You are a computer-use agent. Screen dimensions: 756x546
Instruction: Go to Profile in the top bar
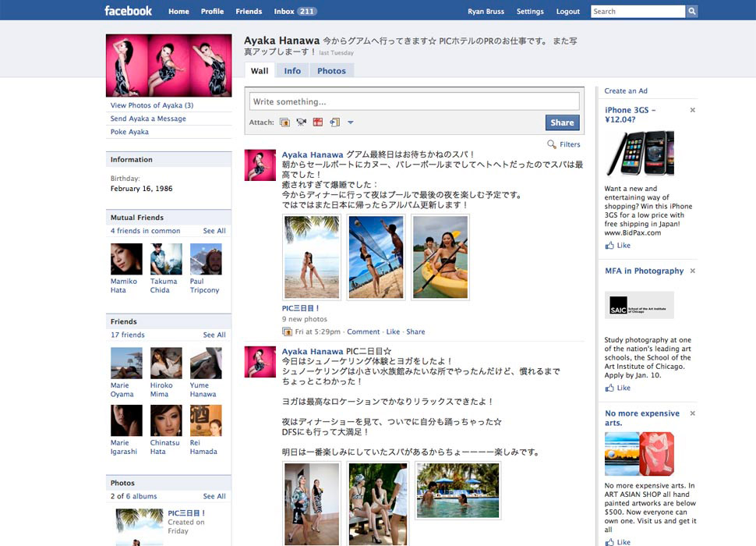tap(212, 11)
